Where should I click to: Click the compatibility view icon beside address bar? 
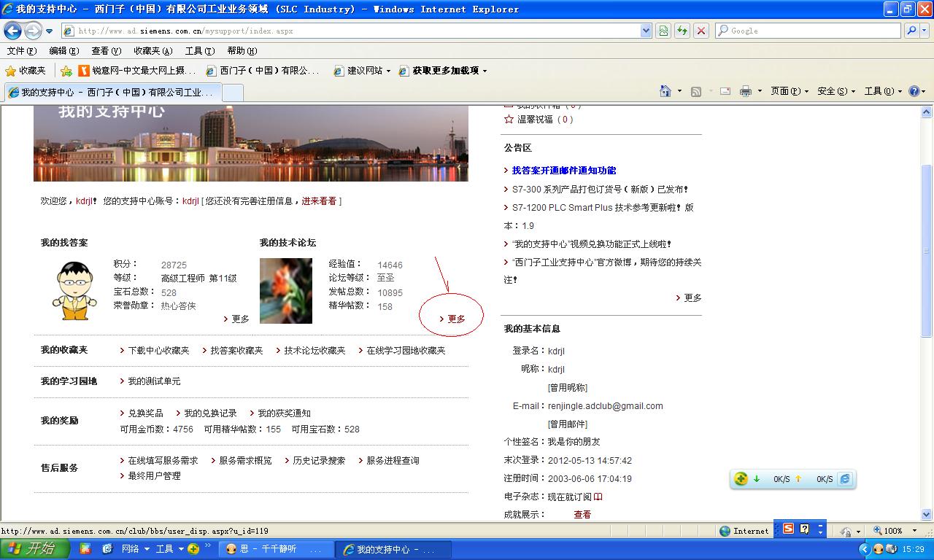click(663, 31)
